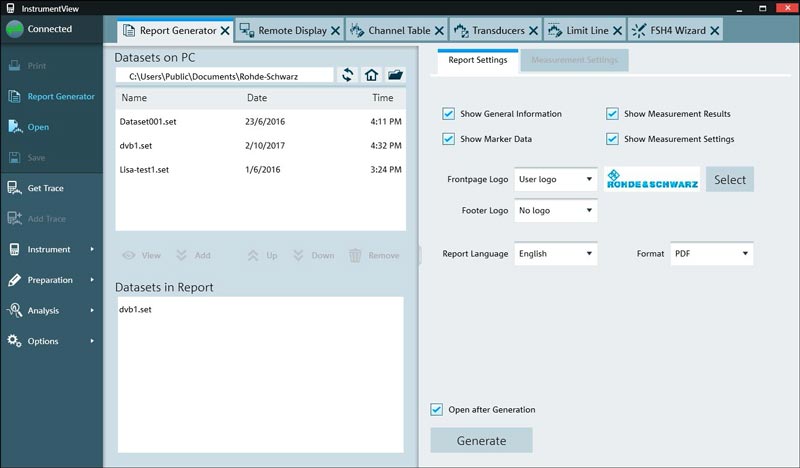The image size is (800, 468).
Task: Click the refresh datasets icon
Action: (348, 75)
